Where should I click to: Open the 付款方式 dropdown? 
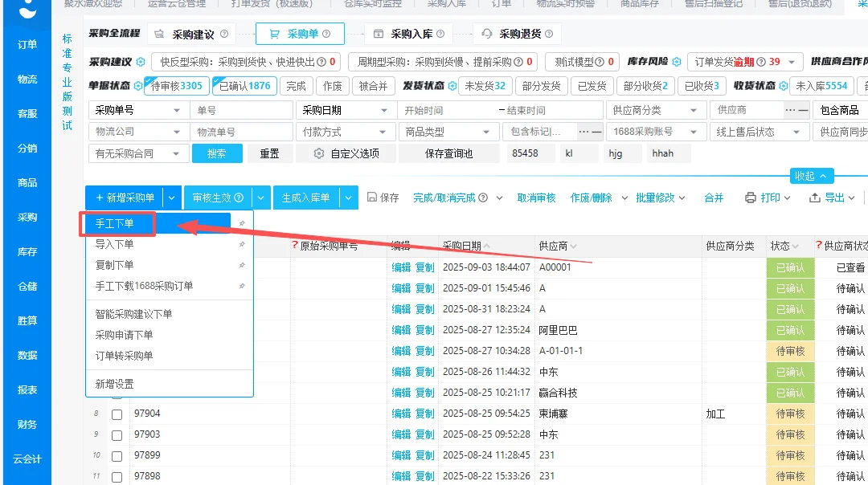(x=345, y=132)
